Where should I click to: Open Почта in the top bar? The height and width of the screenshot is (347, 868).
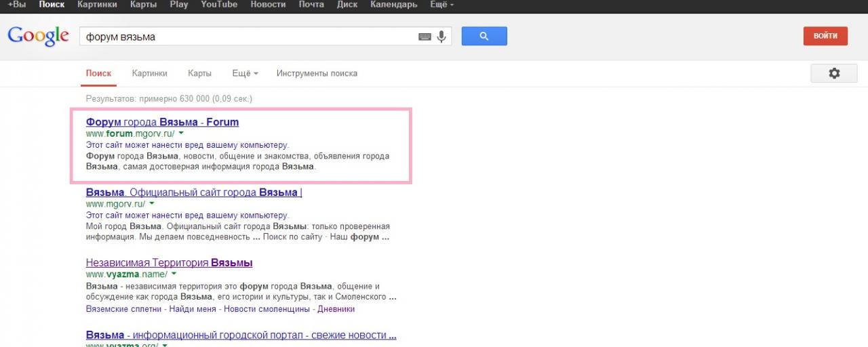coord(311,5)
